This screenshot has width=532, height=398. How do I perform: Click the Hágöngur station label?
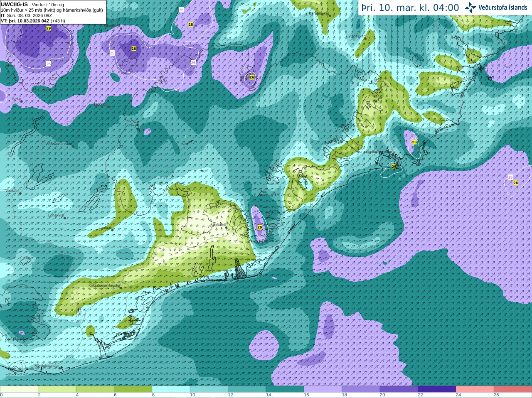pos(100,104)
